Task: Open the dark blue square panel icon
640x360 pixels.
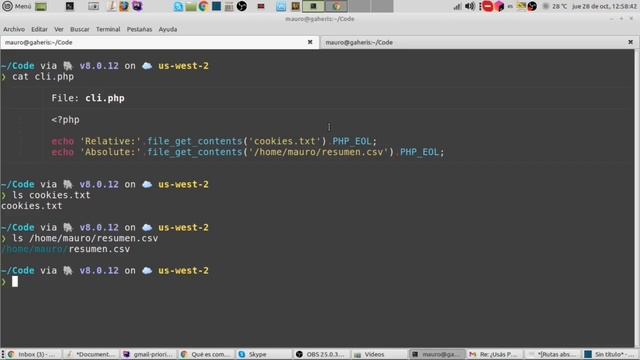Action: click(216, 6)
